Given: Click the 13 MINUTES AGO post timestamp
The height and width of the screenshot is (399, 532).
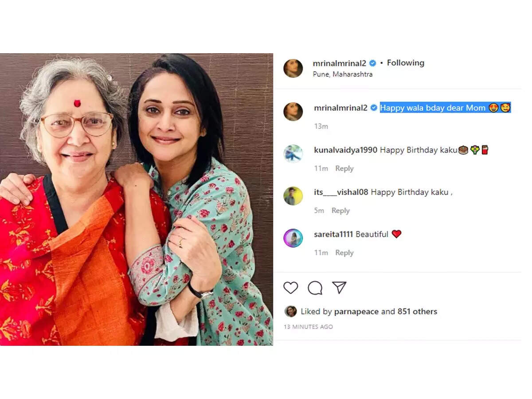Looking at the screenshot, I should pyautogui.click(x=308, y=327).
